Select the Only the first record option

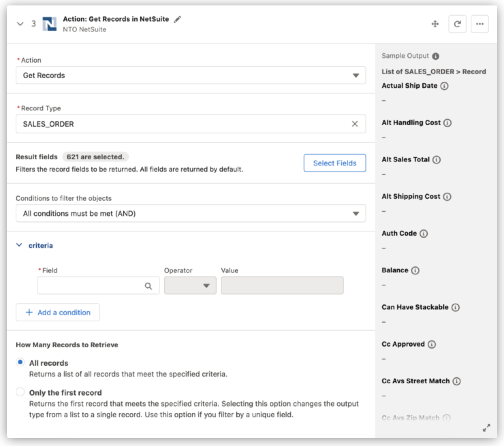click(x=20, y=392)
